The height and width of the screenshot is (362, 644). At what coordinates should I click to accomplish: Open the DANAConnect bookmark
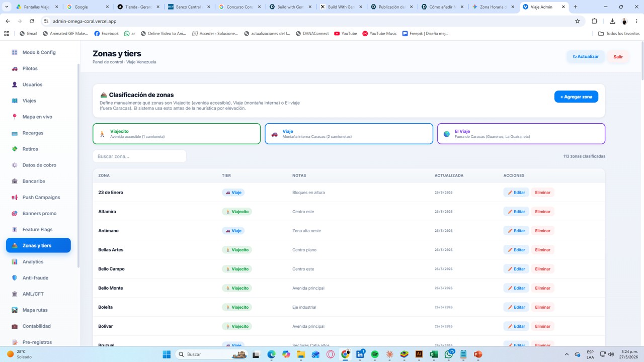tap(312, 34)
